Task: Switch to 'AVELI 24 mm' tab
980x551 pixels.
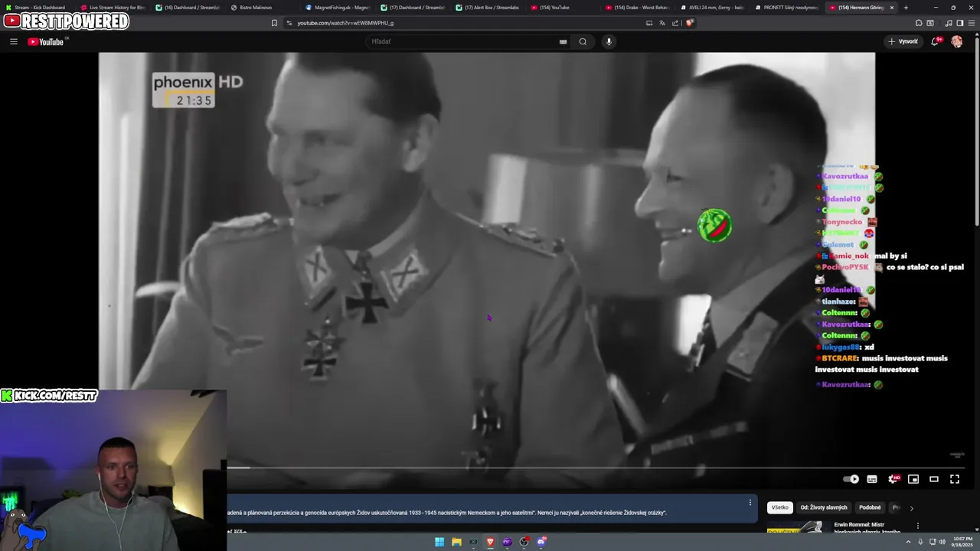Action: tap(713, 8)
